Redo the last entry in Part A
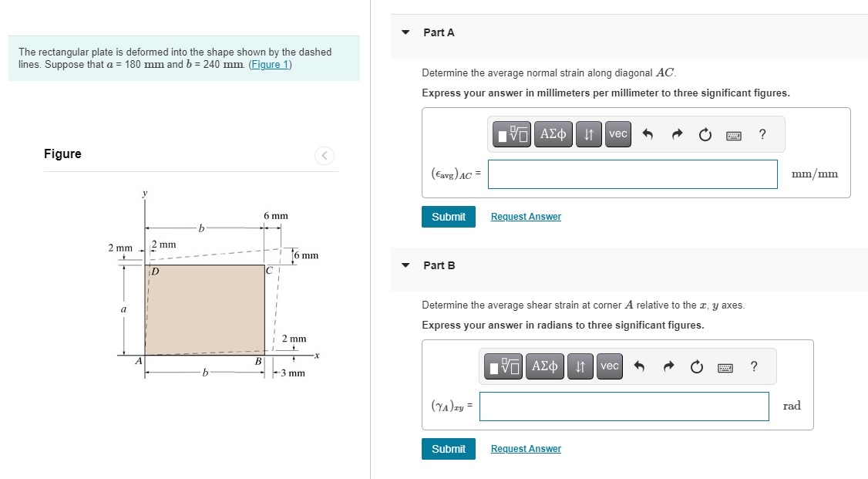This screenshot has width=868, height=479. click(677, 133)
